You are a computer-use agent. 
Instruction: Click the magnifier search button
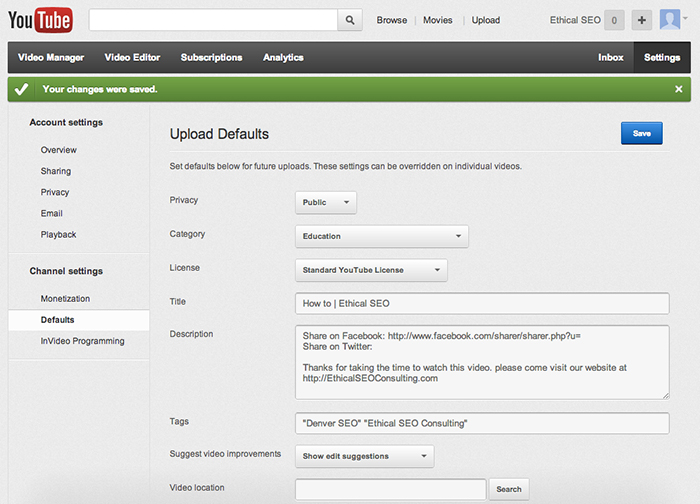[350, 20]
